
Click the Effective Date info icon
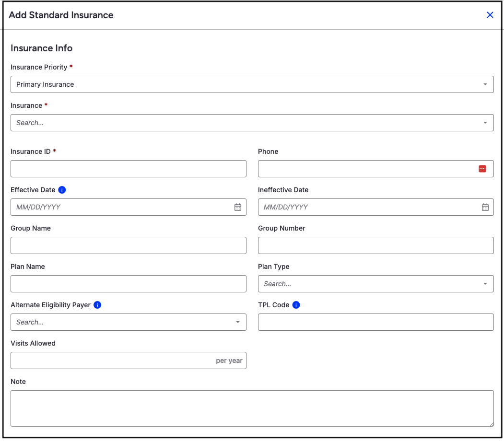click(x=62, y=190)
